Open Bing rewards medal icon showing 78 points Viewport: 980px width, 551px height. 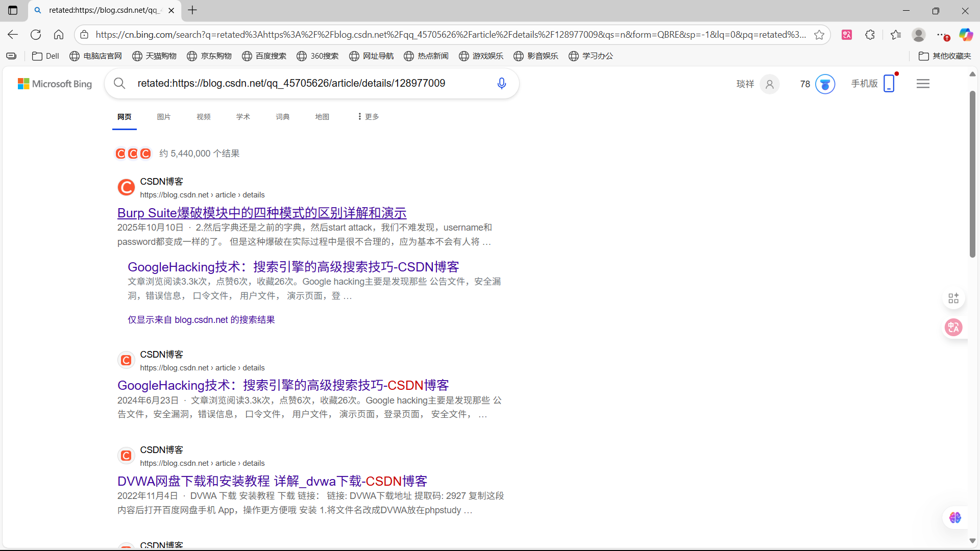[x=825, y=84]
